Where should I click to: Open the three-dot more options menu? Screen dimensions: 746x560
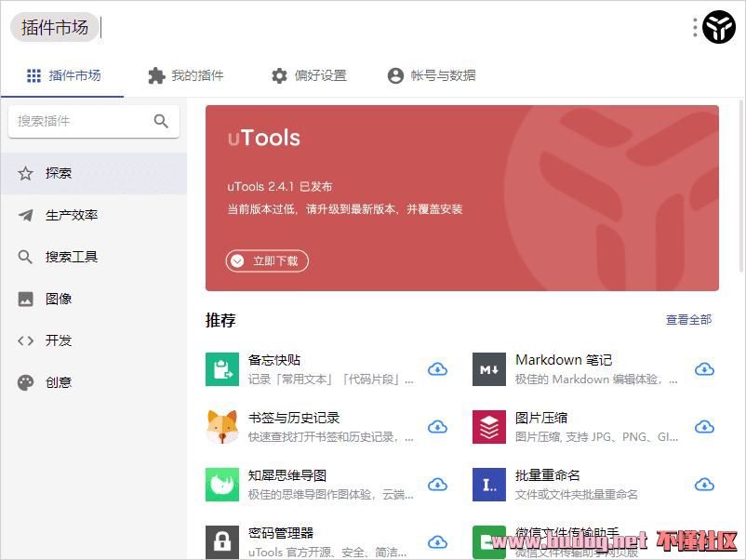point(695,27)
